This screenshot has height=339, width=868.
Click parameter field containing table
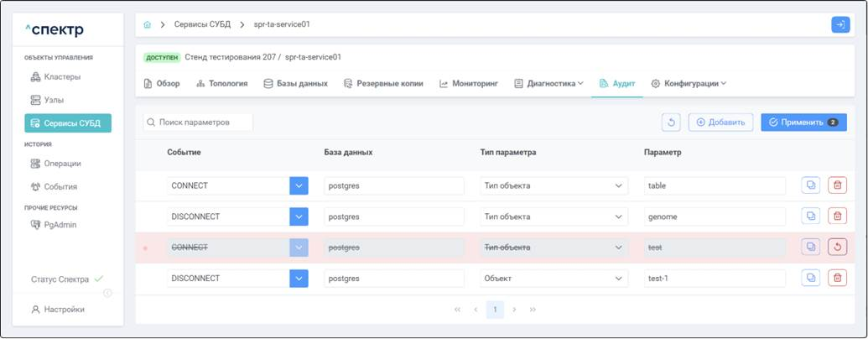pyautogui.click(x=715, y=185)
